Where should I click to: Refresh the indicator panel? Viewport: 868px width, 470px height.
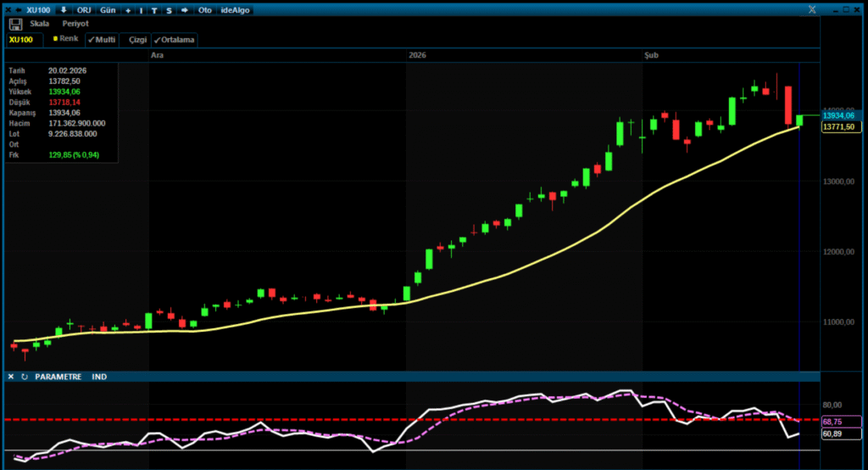[24, 377]
